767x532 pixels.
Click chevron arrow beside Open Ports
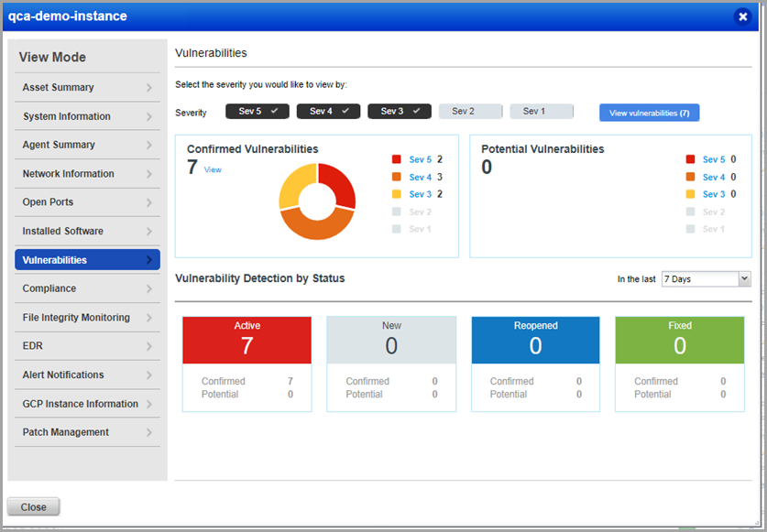(x=148, y=202)
